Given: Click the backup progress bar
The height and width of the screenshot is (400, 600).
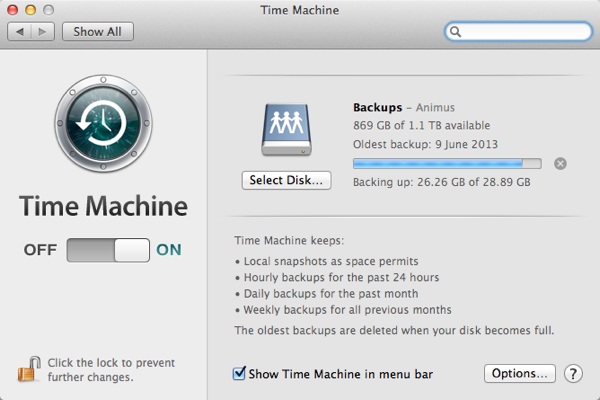Looking at the screenshot, I should (447, 163).
